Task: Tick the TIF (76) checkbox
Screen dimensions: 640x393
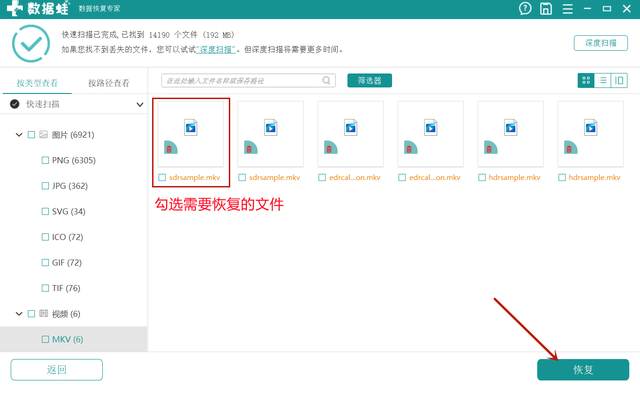Action: (45, 288)
